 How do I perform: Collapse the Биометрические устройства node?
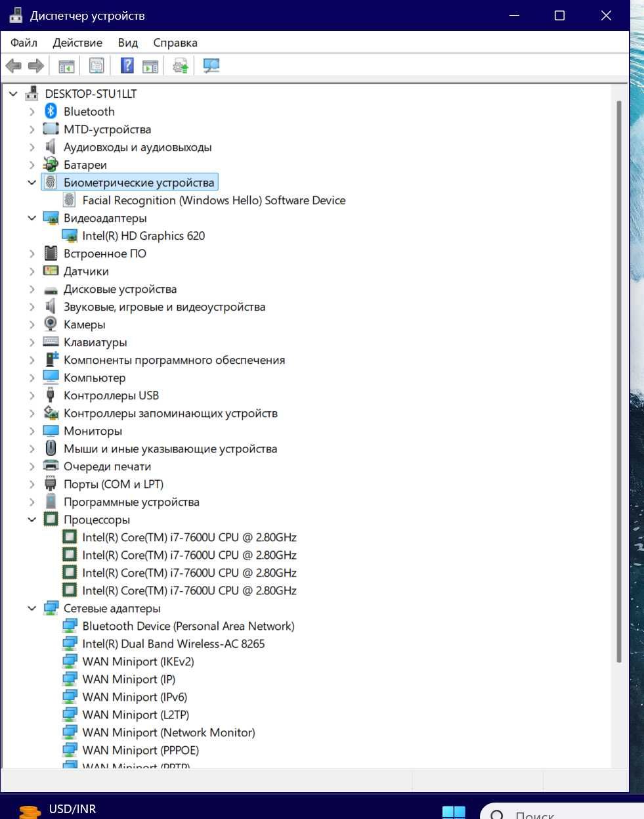coord(32,183)
